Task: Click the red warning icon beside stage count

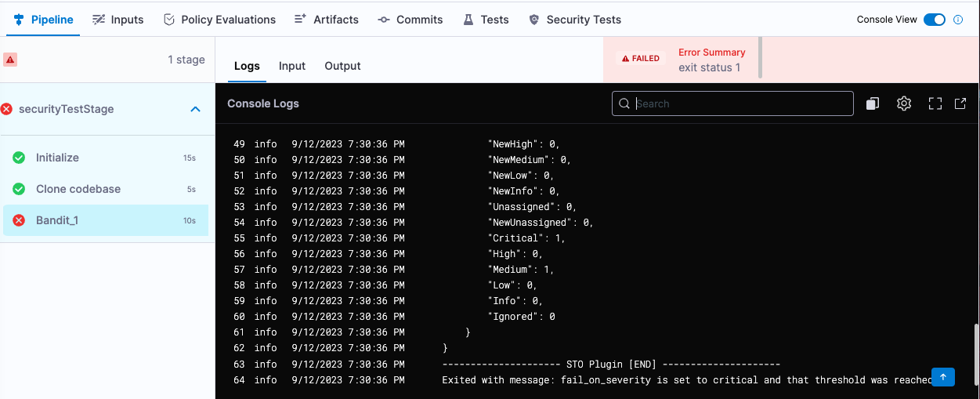Action: click(x=10, y=60)
